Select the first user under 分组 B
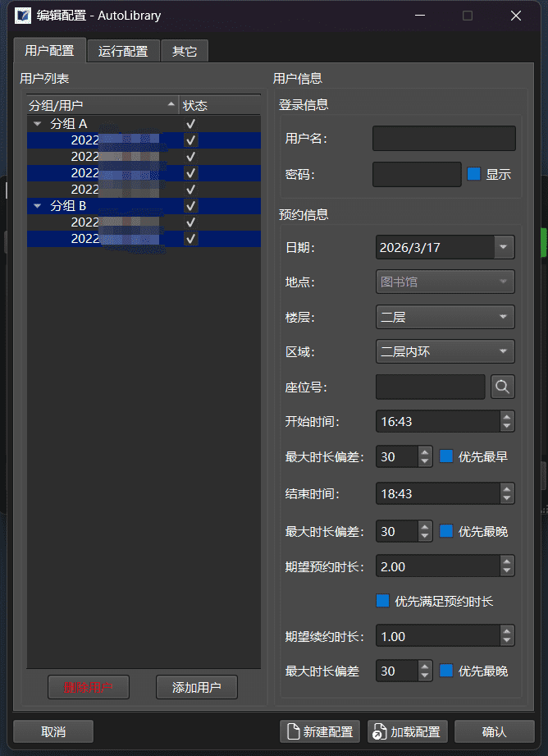The image size is (548, 756). coord(144,222)
